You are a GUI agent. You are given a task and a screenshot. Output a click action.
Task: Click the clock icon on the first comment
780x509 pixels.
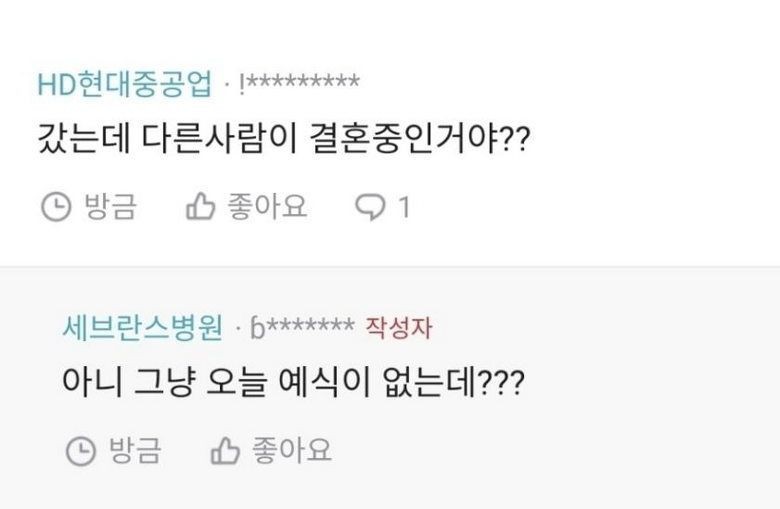point(56,207)
